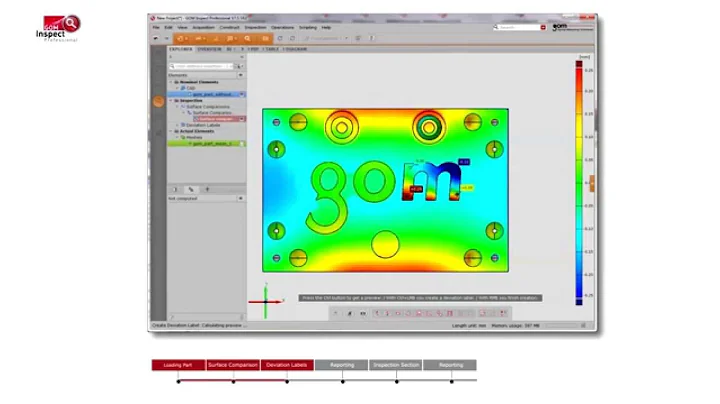This screenshot has width=720, height=404.
Task: Click the last icon in the orange toolbar section
Action: click(265, 39)
